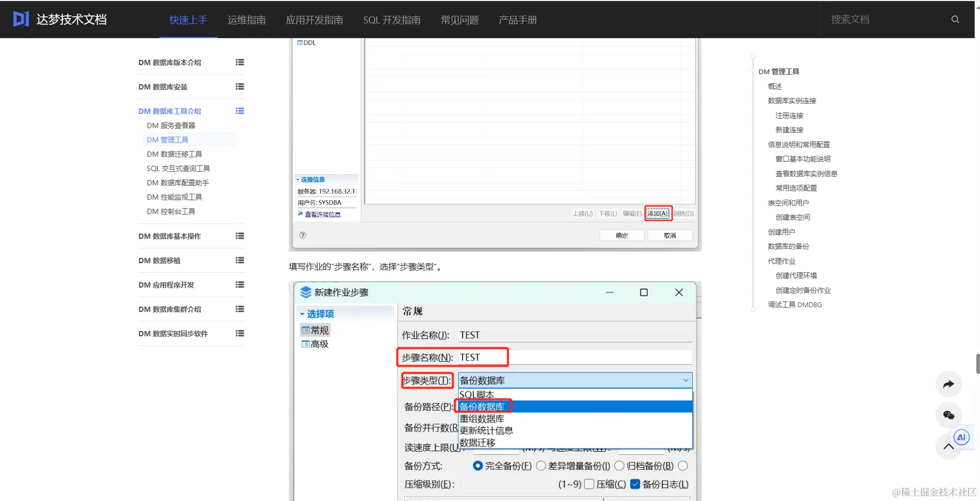Select the 高级 option icon in dialog

(x=305, y=344)
